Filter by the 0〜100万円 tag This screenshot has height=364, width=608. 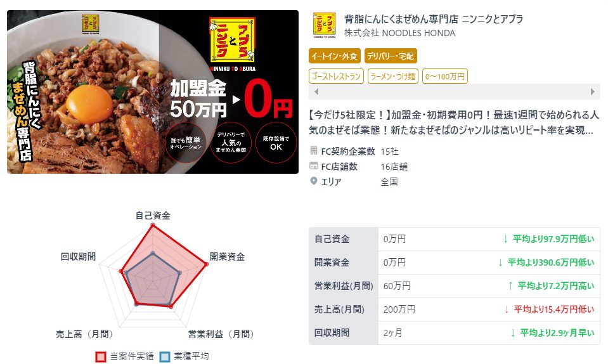click(x=445, y=76)
